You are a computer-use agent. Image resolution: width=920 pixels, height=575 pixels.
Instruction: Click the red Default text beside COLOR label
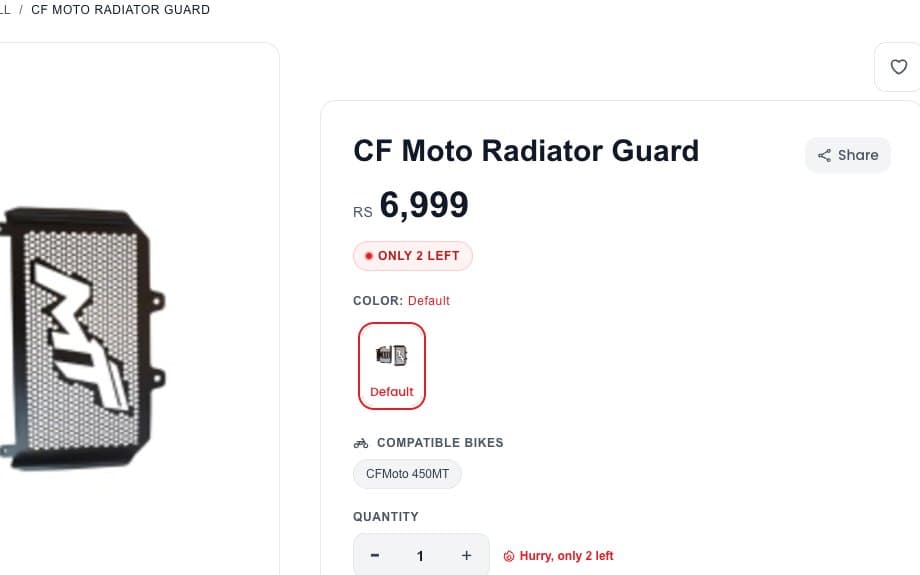(429, 301)
